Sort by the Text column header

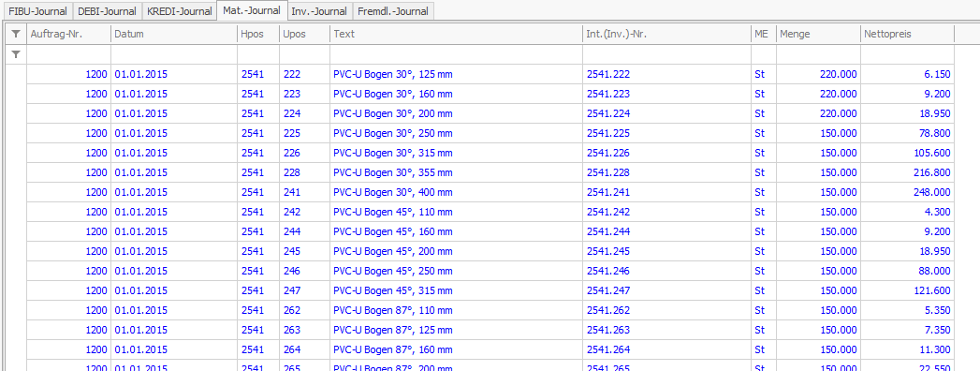(456, 35)
